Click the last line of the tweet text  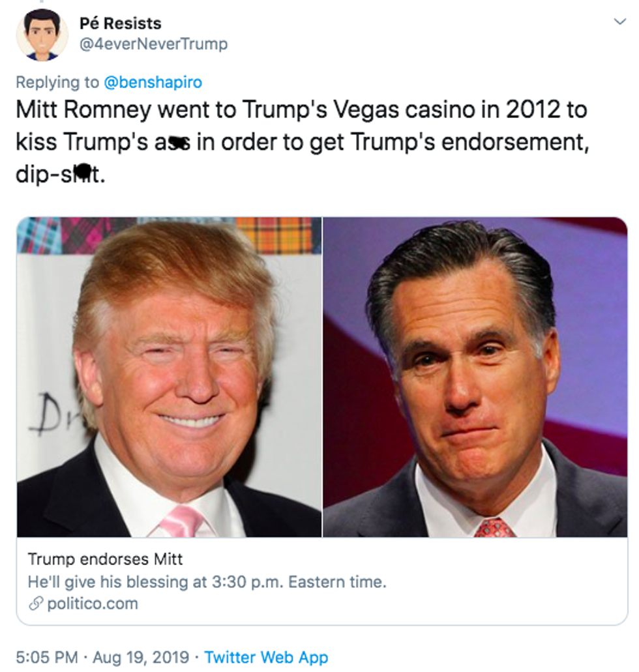59,175
